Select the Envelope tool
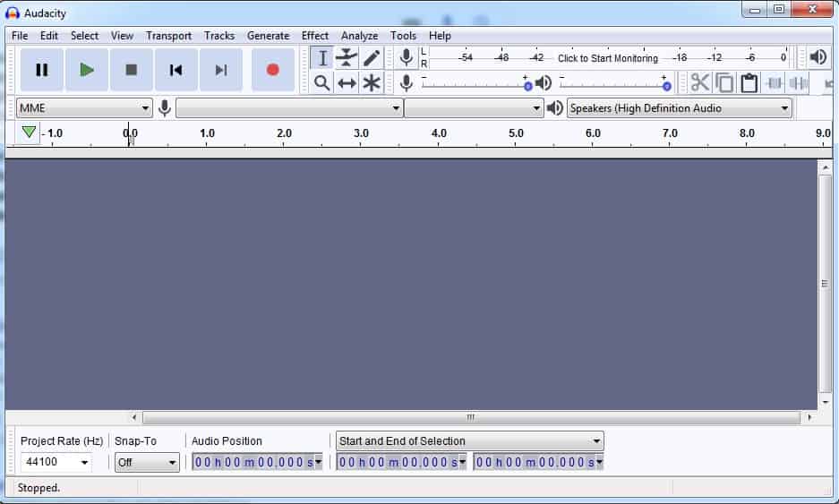 [x=347, y=58]
